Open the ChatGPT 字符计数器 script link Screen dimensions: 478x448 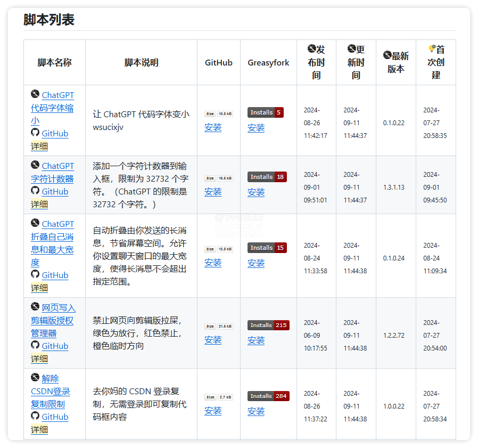(52, 173)
